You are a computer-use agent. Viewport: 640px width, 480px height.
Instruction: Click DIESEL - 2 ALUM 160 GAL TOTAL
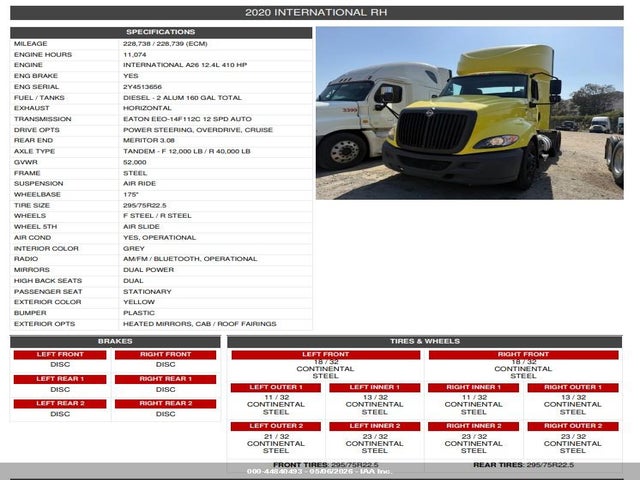(x=182, y=98)
